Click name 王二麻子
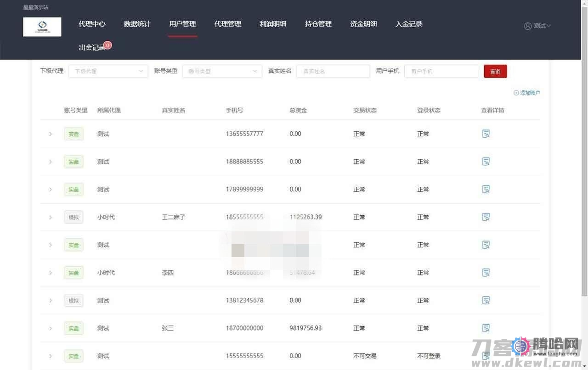588x370 pixels. (x=174, y=217)
